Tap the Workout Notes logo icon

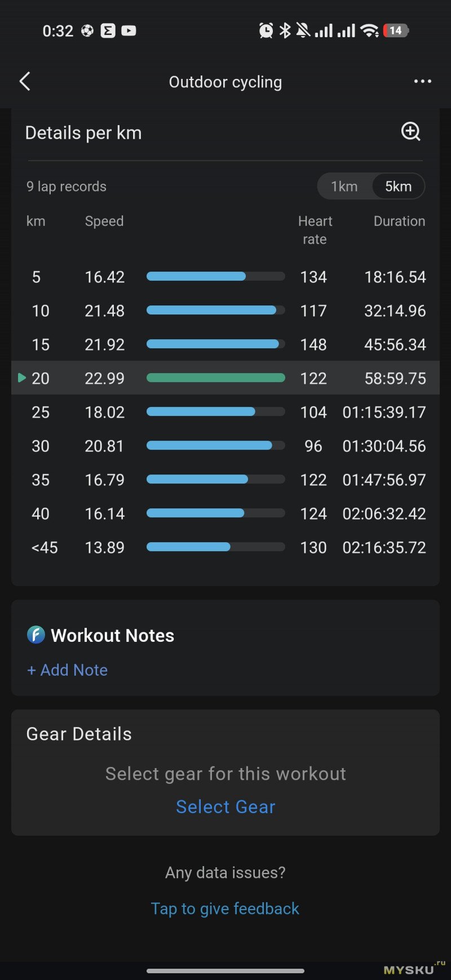(x=36, y=635)
